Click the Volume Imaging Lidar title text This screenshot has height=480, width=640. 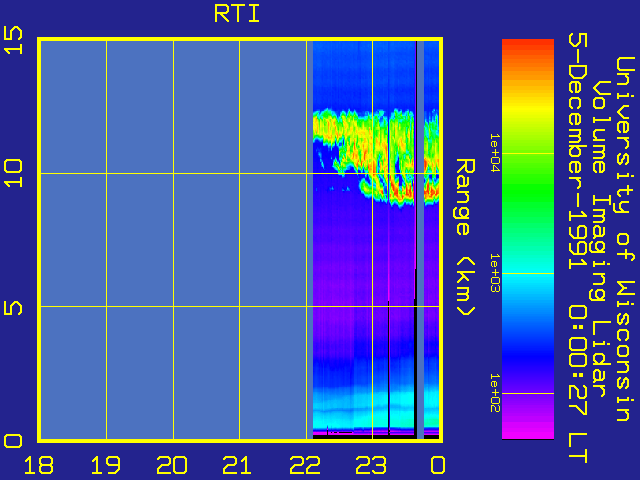pyautogui.click(x=599, y=238)
